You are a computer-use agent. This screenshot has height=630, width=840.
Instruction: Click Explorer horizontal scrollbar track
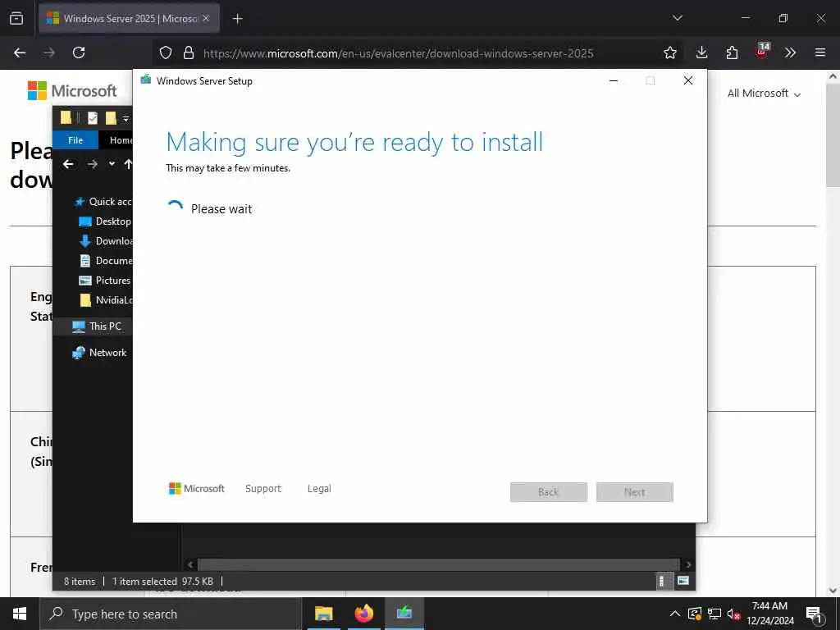click(439, 564)
